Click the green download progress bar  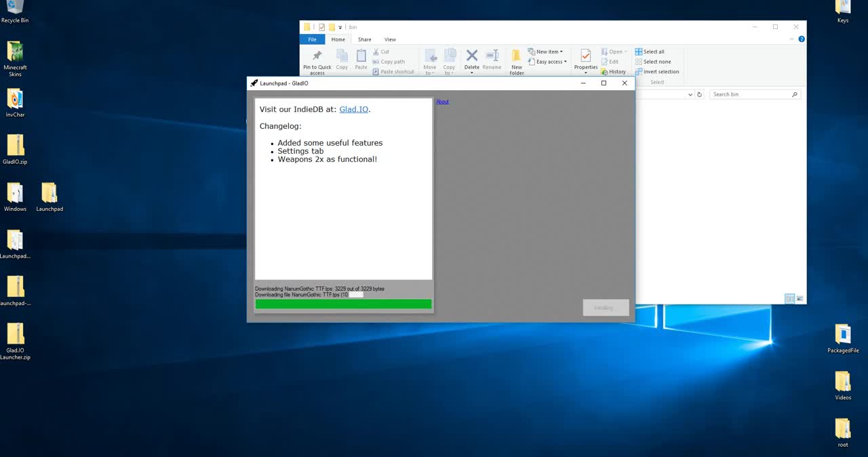click(343, 304)
